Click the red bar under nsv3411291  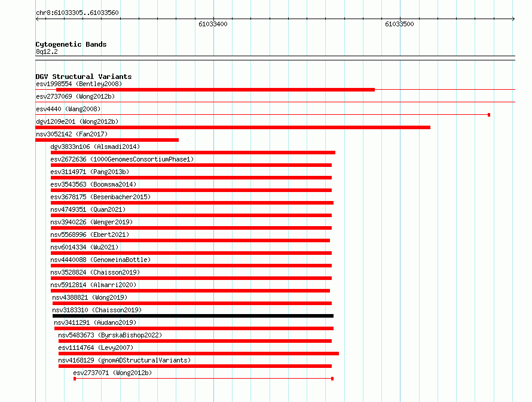point(194,328)
